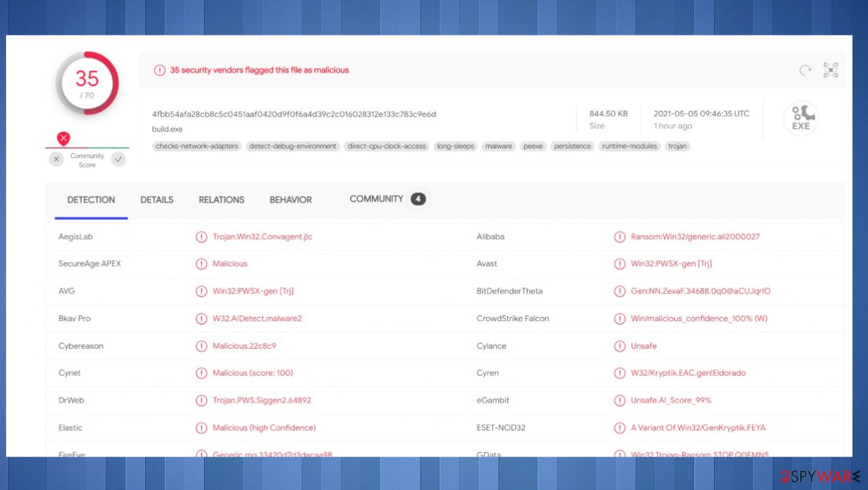Click the warning icon in CrowdStrike Falcon row
The width and height of the screenshot is (868, 490).
click(x=620, y=318)
